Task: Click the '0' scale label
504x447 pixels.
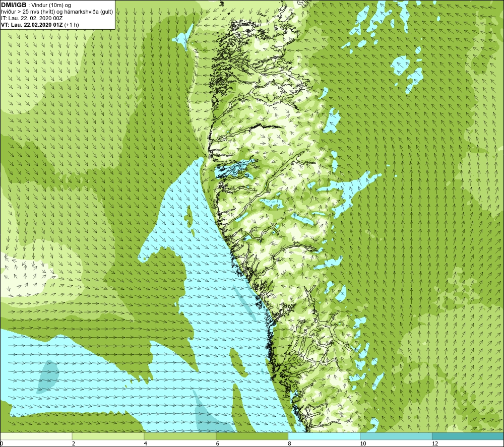Action: 2,443
